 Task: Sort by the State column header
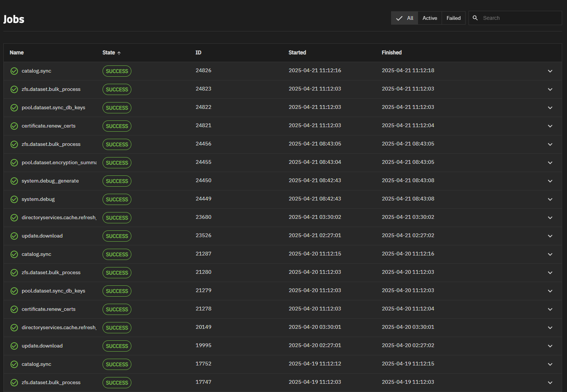pyautogui.click(x=109, y=53)
